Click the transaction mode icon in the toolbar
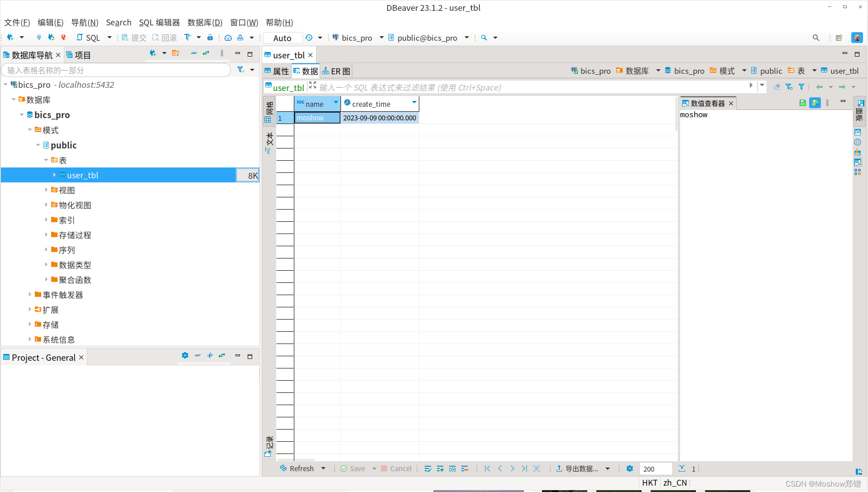Viewport: 868px width, 492px height. click(187, 38)
